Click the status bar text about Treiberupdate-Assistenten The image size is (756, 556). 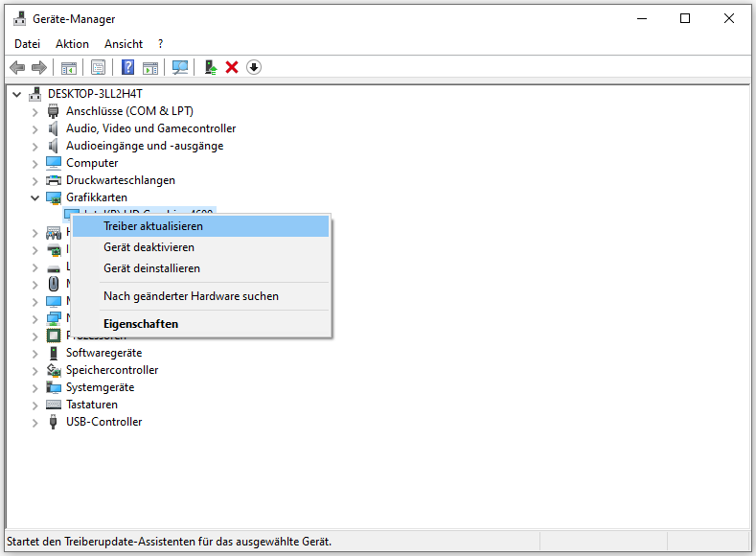click(x=170, y=542)
